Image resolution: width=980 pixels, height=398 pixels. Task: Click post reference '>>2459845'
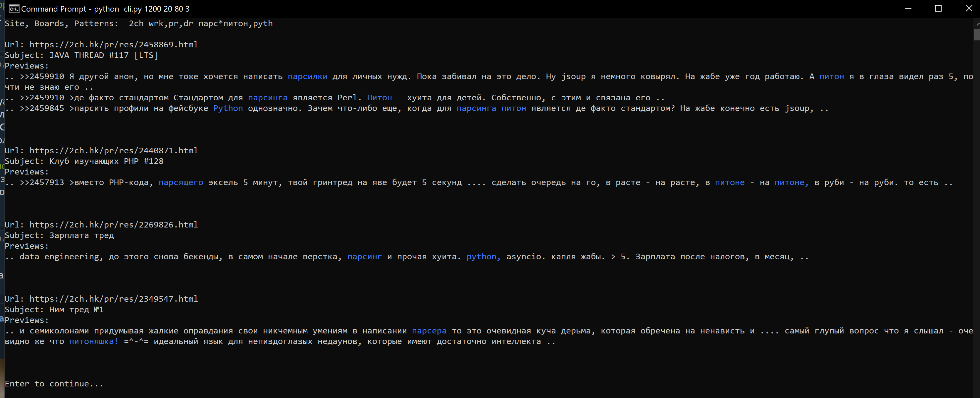coord(42,109)
